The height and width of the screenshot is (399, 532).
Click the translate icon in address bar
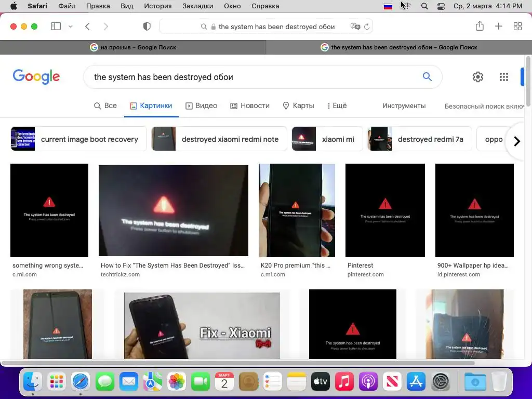point(355,26)
